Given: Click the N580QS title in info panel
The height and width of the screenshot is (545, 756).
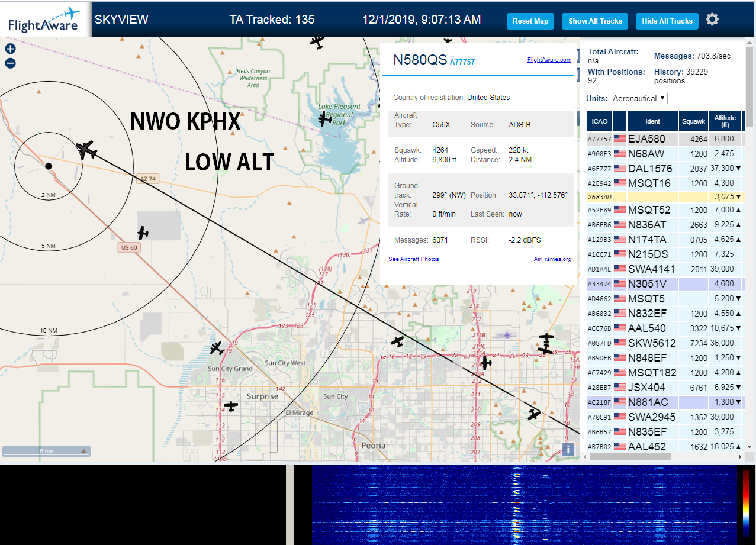Looking at the screenshot, I should pyautogui.click(x=420, y=59).
